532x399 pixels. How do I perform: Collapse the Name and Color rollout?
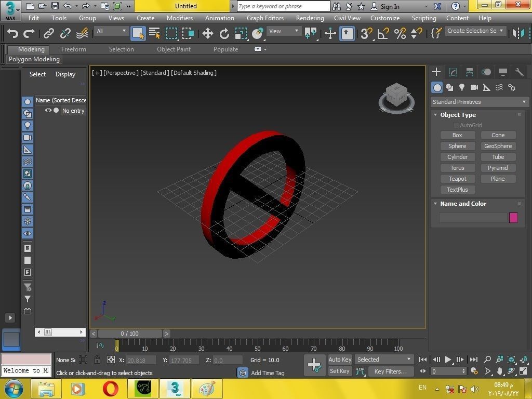pyautogui.click(x=436, y=204)
